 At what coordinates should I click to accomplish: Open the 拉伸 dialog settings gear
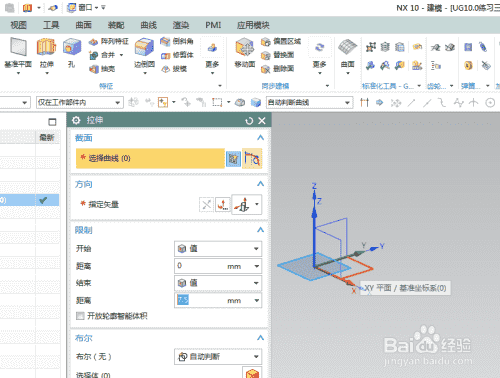pos(76,120)
